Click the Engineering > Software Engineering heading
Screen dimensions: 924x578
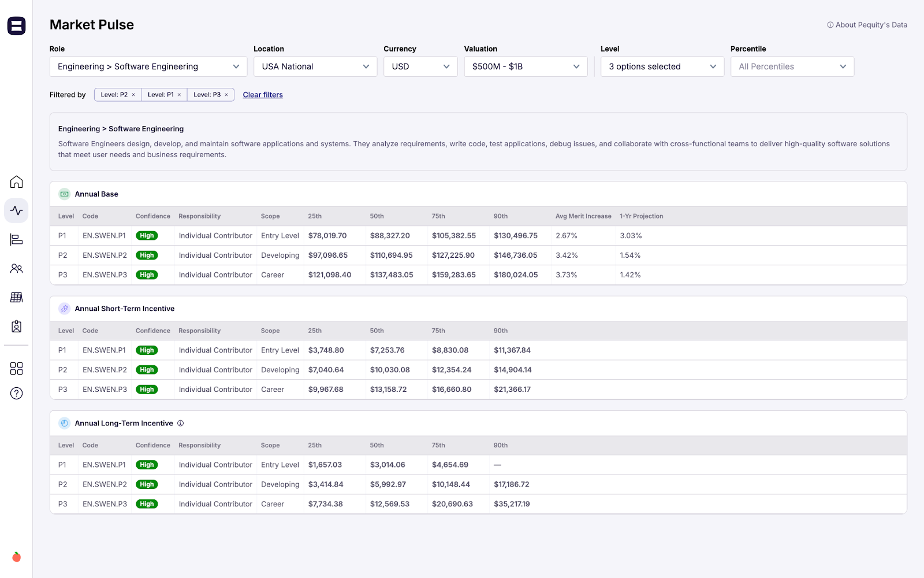point(121,129)
